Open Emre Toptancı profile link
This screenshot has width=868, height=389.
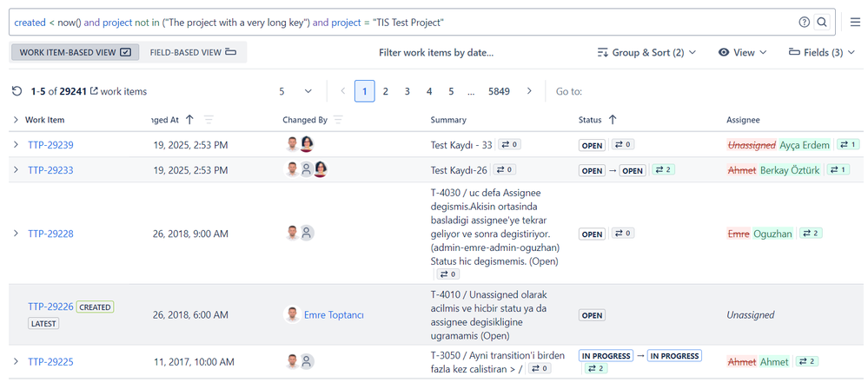pyautogui.click(x=334, y=315)
